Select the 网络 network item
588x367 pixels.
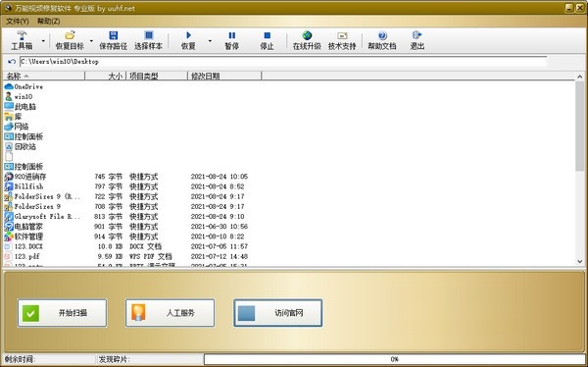coord(17,127)
